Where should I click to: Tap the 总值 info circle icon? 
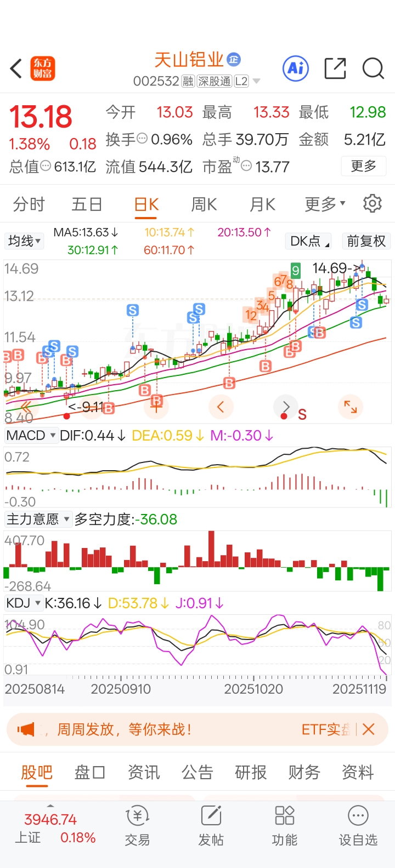46,165
